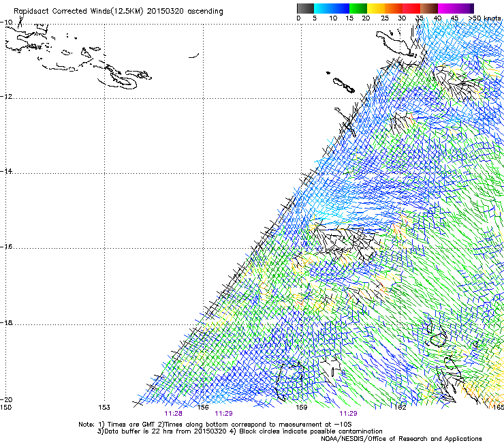This screenshot has width=504, height=443.
Task: Click the 150 longitude axis label
Action: (5, 408)
